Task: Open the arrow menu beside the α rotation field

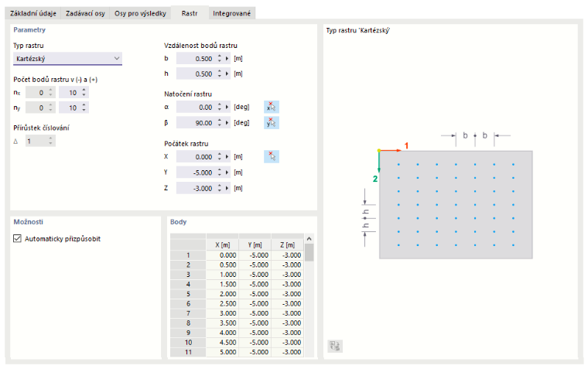Action: point(227,108)
